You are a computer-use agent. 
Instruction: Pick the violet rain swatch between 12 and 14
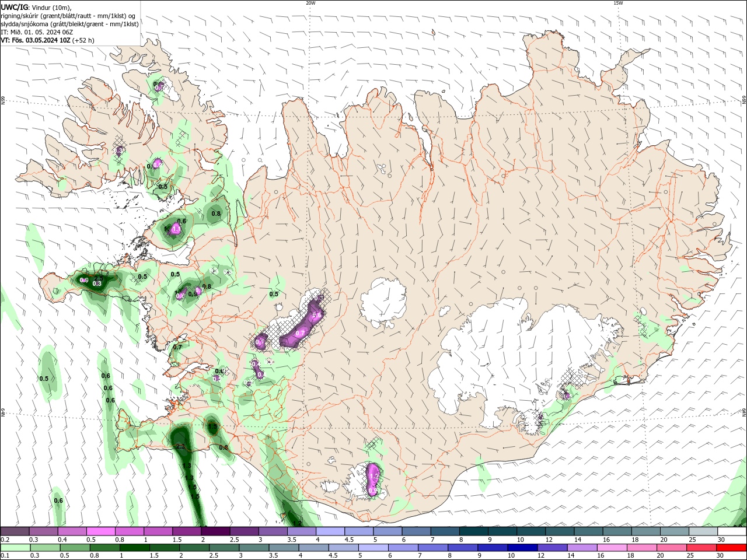click(x=551, y=548)
